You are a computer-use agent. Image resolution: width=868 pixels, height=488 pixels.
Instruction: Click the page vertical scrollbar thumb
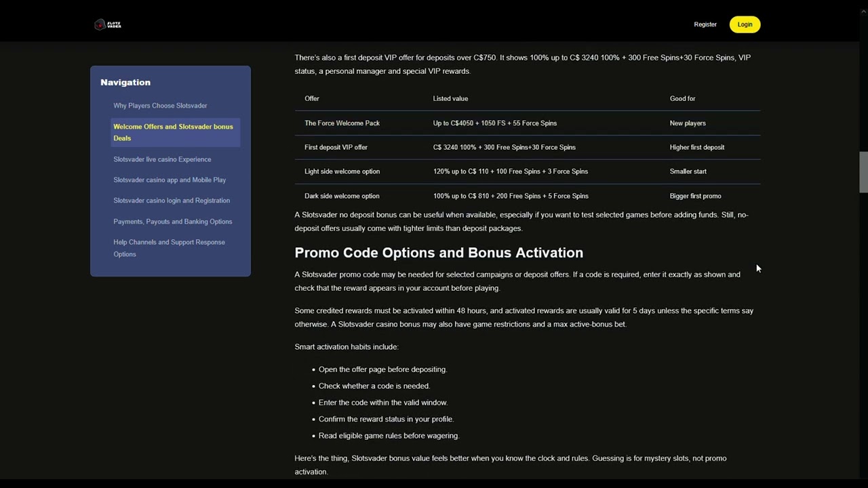(863, 172)
